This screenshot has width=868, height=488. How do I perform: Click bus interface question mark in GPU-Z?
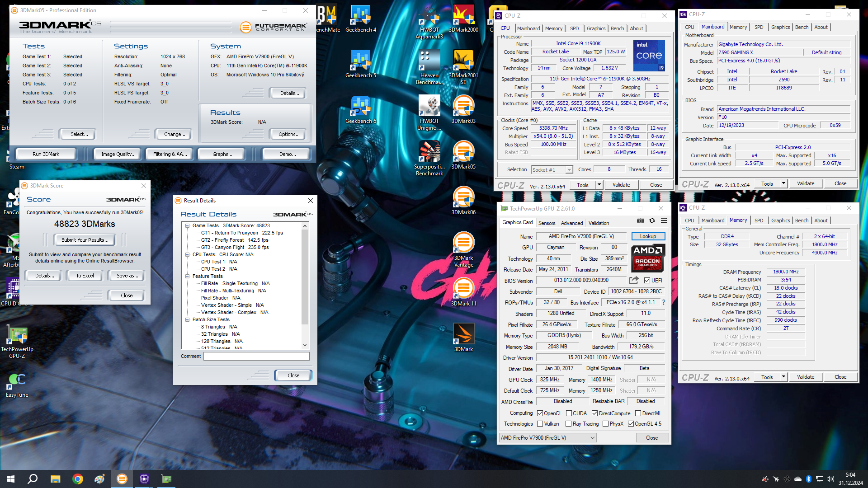(663, 302)
